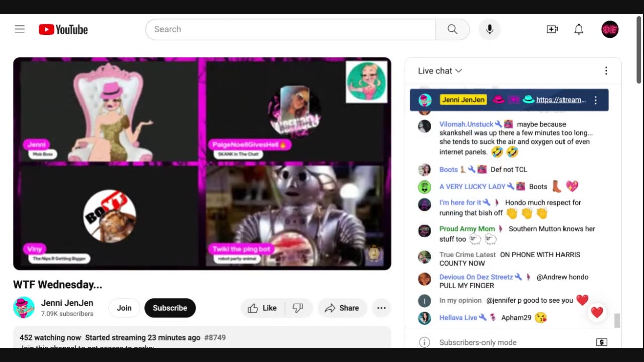The height and width of the screenshot is (362, 644).
Task: Open account avatar menu
Action: 610,29
